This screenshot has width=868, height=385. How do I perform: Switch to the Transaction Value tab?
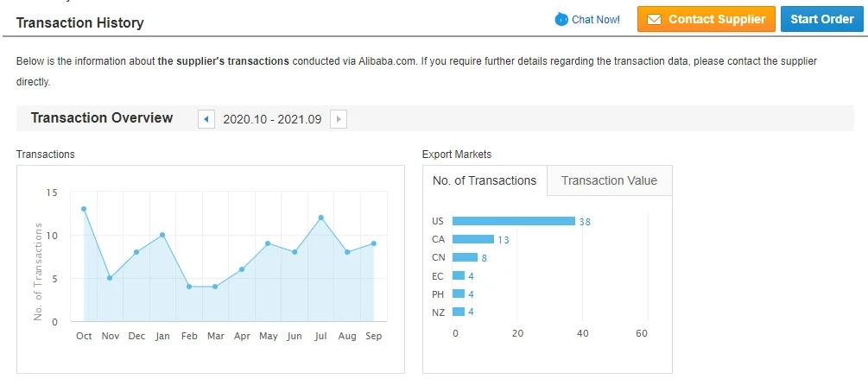point(609,180)
